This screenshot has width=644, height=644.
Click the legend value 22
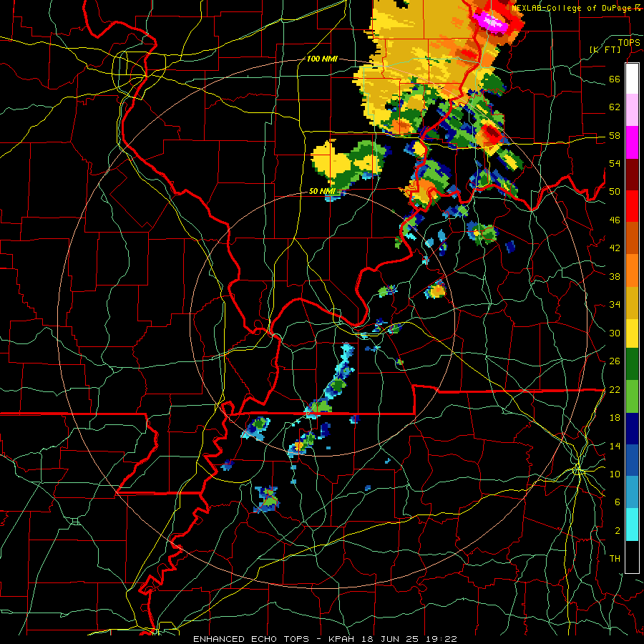coord(615,389)
